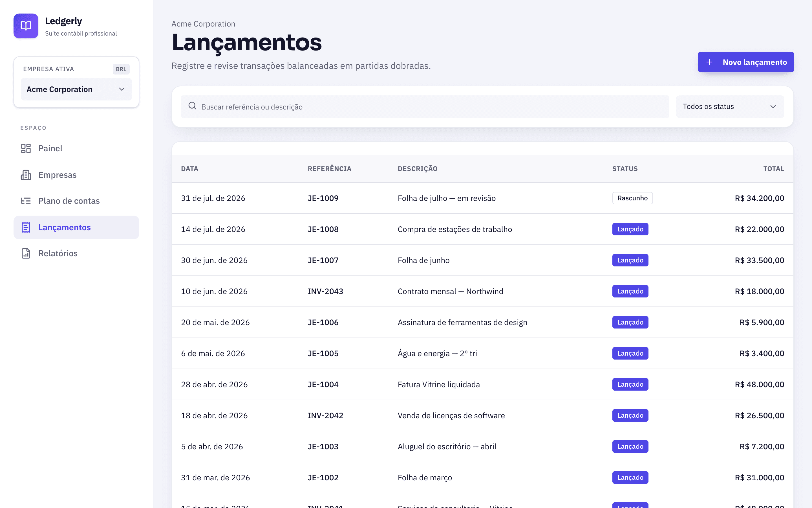
Task: Open reference JE-1002
Action: (323, 478)
